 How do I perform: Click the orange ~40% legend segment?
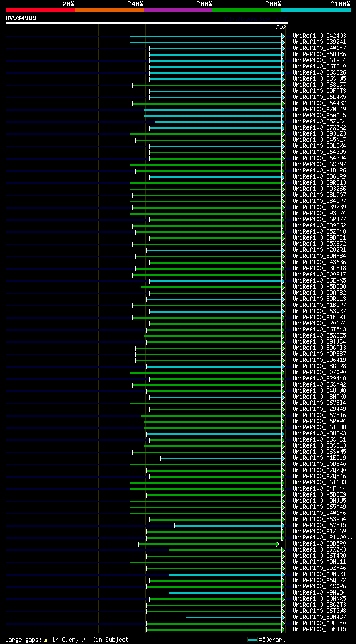coord(109,10)
